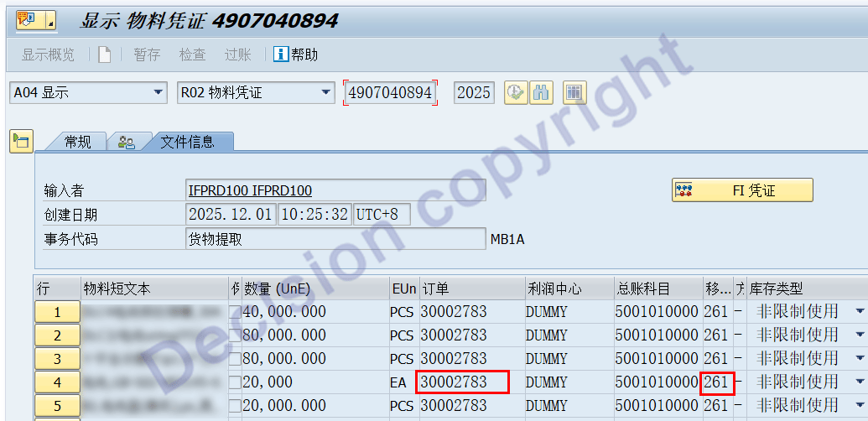868x421 pixels.
Task: Expand 库存类型 dropdown in row 1
Action: [860, 312]
